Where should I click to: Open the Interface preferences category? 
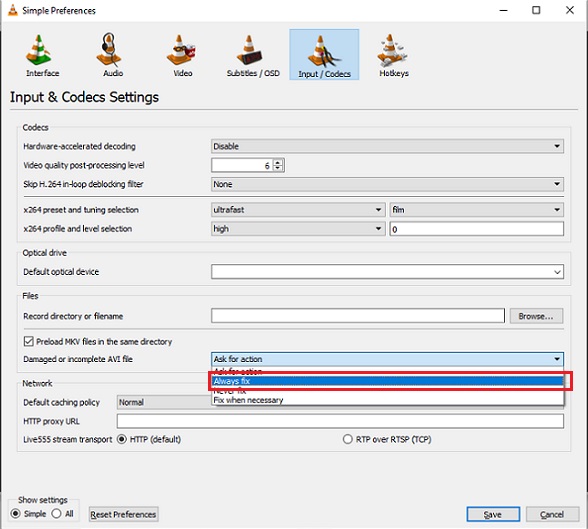pyautogui.click(x=42, y=55)
